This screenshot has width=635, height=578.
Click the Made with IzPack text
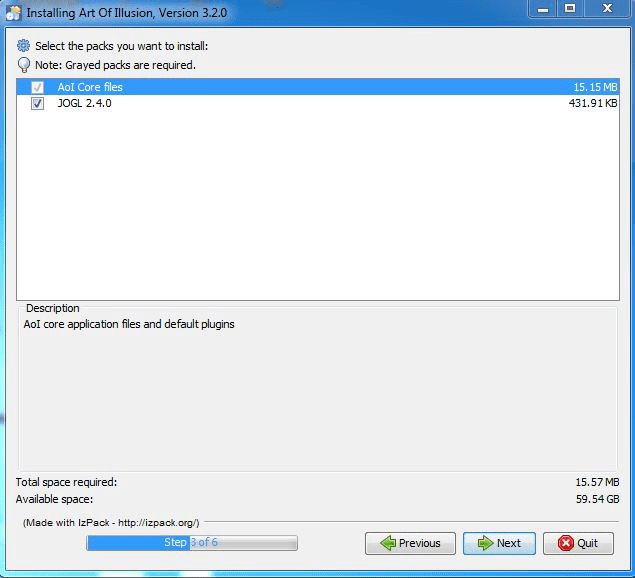(x=111, y=523)
